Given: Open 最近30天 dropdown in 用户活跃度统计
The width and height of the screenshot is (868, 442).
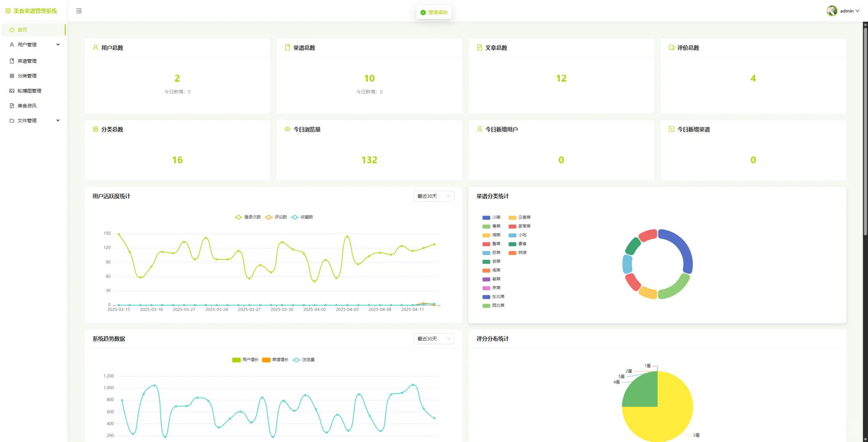Looking at the screenshot, I should 433,196.
